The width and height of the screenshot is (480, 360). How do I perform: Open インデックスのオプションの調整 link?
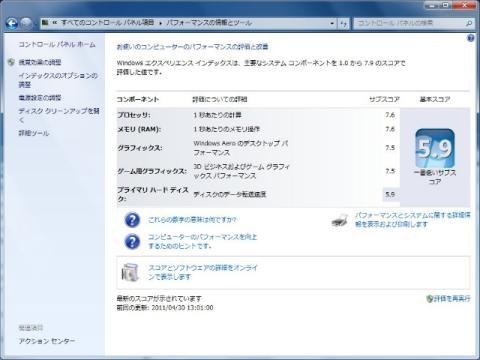[58, 80]
